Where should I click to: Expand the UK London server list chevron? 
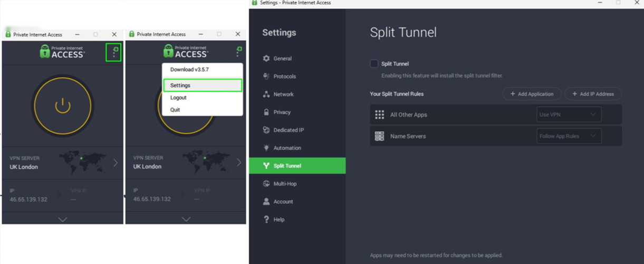tap(116, 163)
